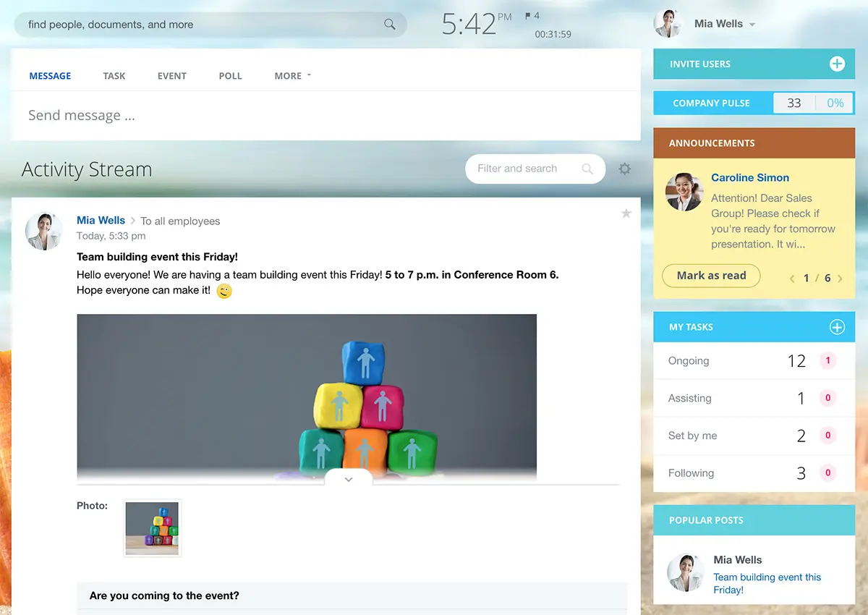Open popular post 'Team building event this Friday!'
The width and height of the screenshot is (868, 615).
[x=767, y=583]
